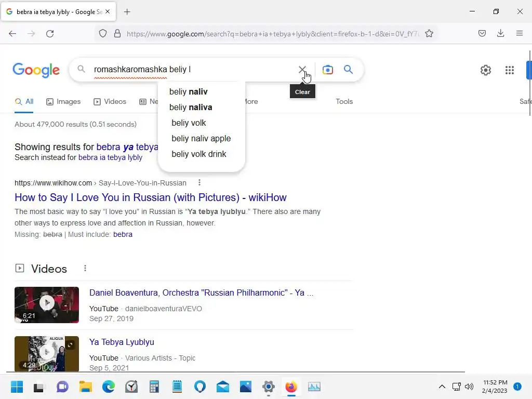Open options dots beside Videos heading
Image resolution: width=532 pixels, height=399 pixels.
pyautogui.click(x=85, y=269)
